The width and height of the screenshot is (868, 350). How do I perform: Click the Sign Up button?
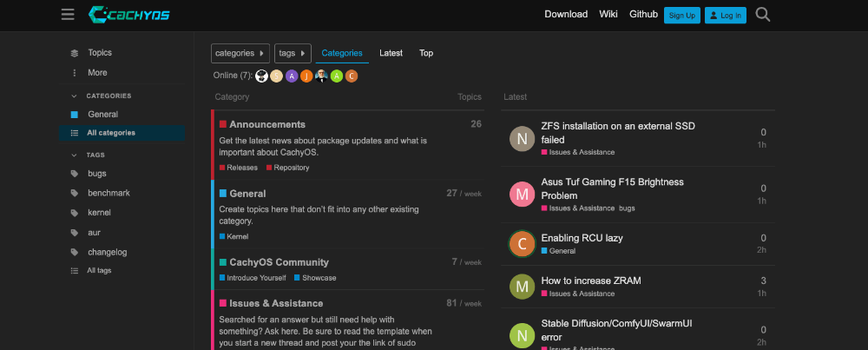point(682,16)
